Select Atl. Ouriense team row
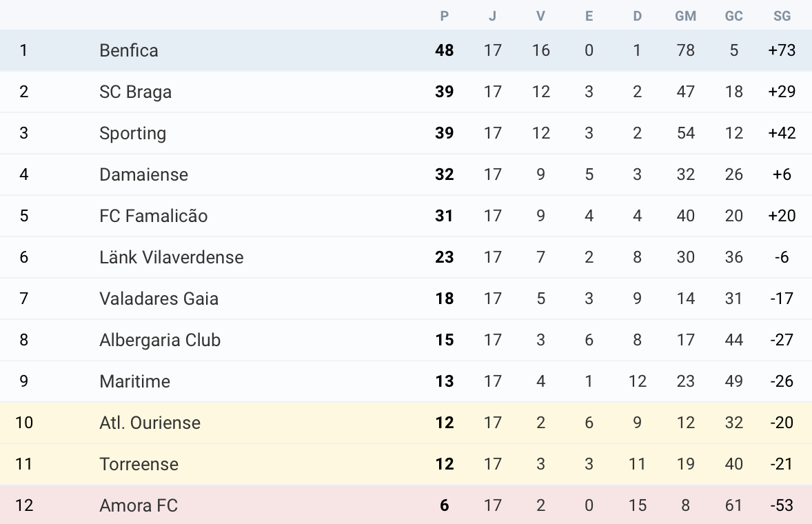The width and height of the screenshot is (812, 524). click(x=150, y=423)
